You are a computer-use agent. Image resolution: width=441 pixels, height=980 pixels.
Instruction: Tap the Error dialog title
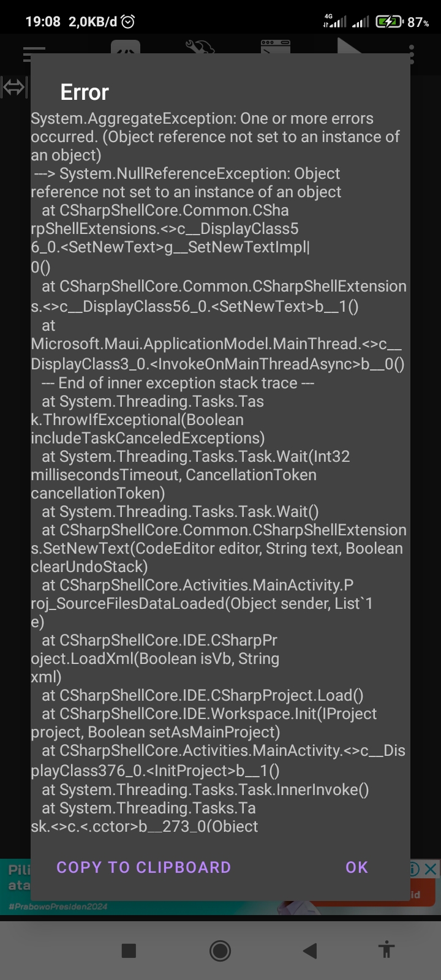[x=83, y=92]
